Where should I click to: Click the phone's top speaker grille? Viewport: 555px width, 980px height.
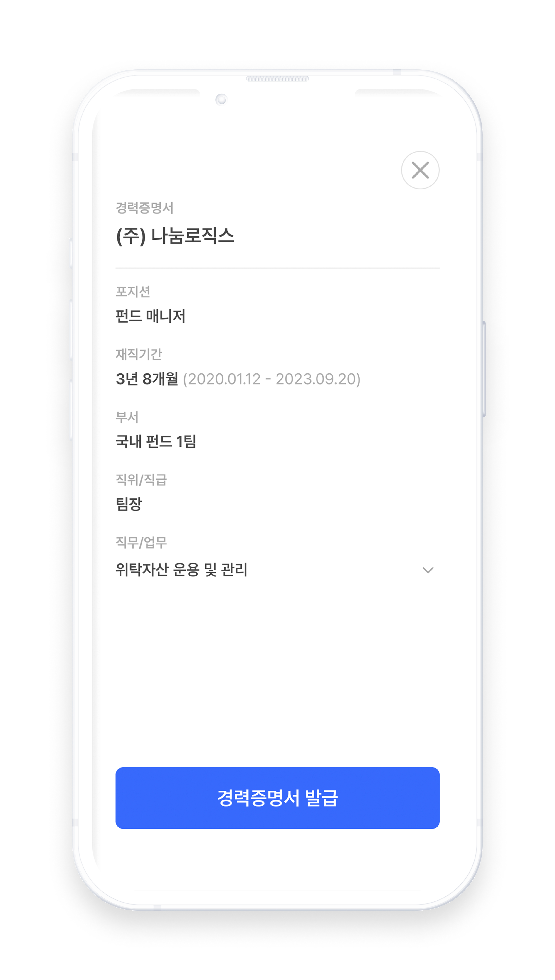click(x=277, y=78)
